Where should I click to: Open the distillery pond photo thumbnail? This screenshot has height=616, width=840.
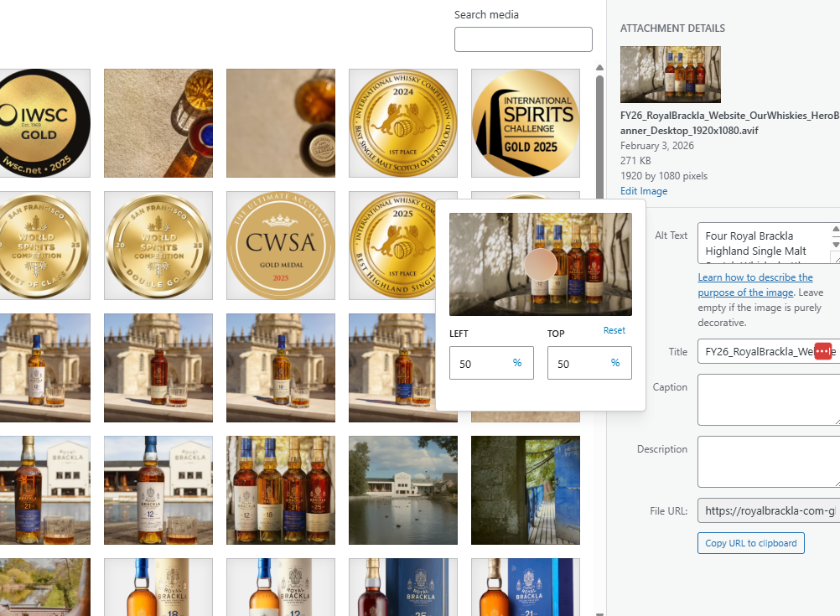[x=403, y=490]
